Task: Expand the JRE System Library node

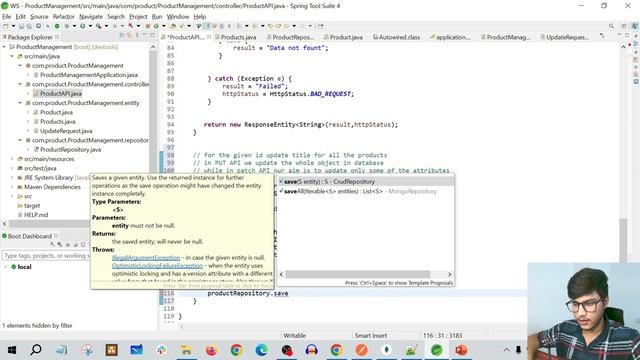Action: (12, 178)
